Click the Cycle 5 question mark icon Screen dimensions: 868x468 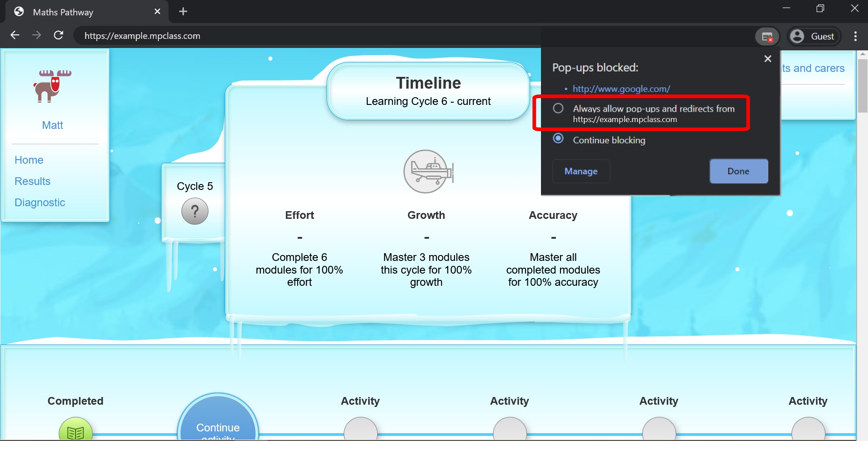click(x=195, y=211)
